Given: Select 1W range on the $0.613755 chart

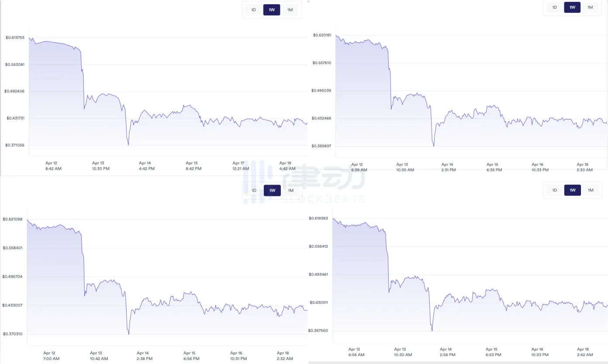Looking at the screenshot, I should coord(272,10).
